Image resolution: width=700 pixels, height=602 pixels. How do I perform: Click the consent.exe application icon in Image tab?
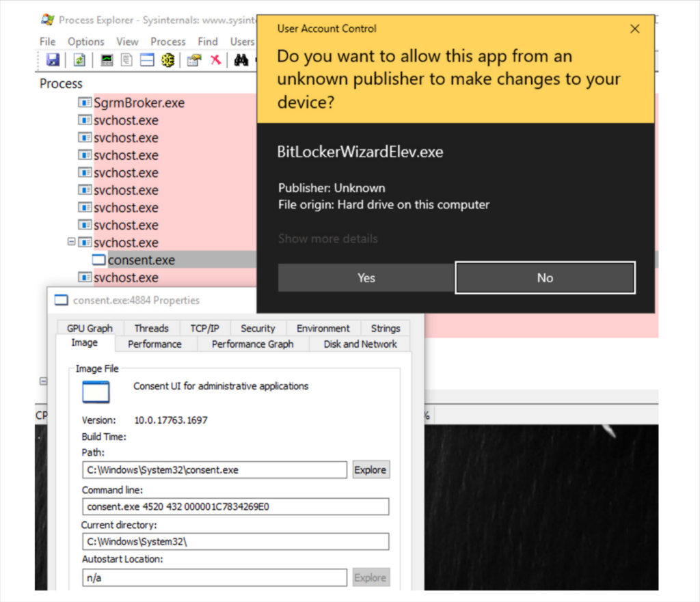96,391
